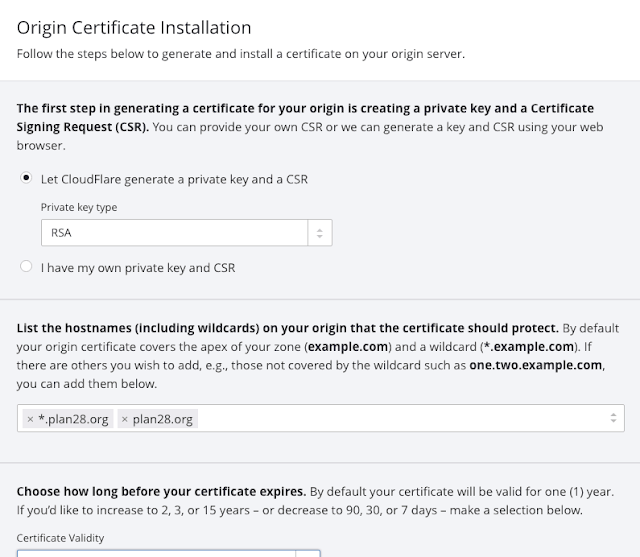Click the bold "Choose how long before your certificate expires" text
Viewport: 640px width, 557px height.
[x=161, y=493]
